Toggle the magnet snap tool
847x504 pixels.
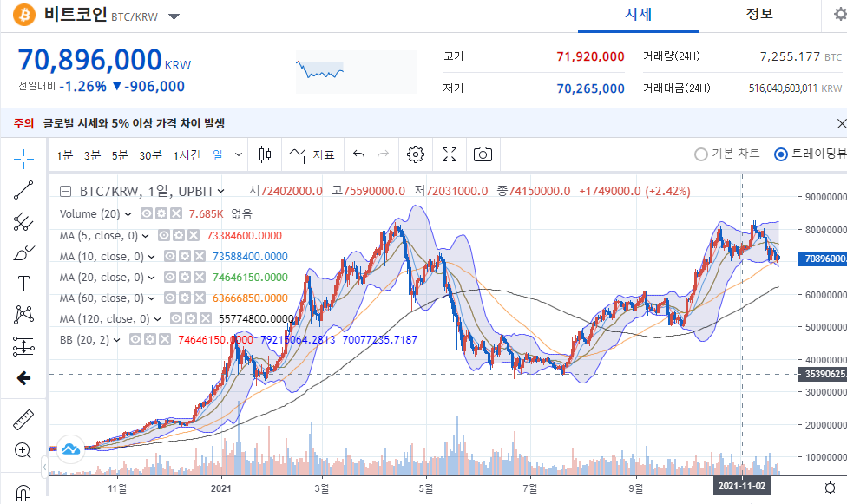coord(23,493)
